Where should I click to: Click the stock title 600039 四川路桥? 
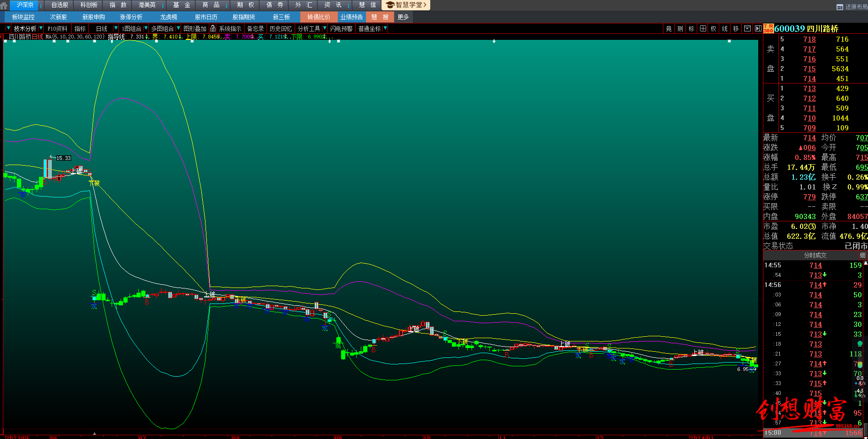pyautogui.click(x=806, y=29)
